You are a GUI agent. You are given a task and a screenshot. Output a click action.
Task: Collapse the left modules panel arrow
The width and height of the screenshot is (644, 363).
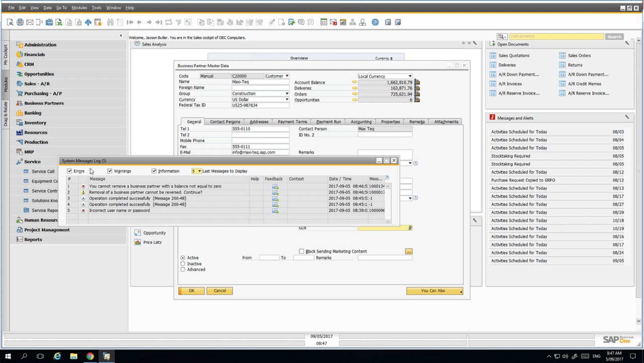[121, 35]
